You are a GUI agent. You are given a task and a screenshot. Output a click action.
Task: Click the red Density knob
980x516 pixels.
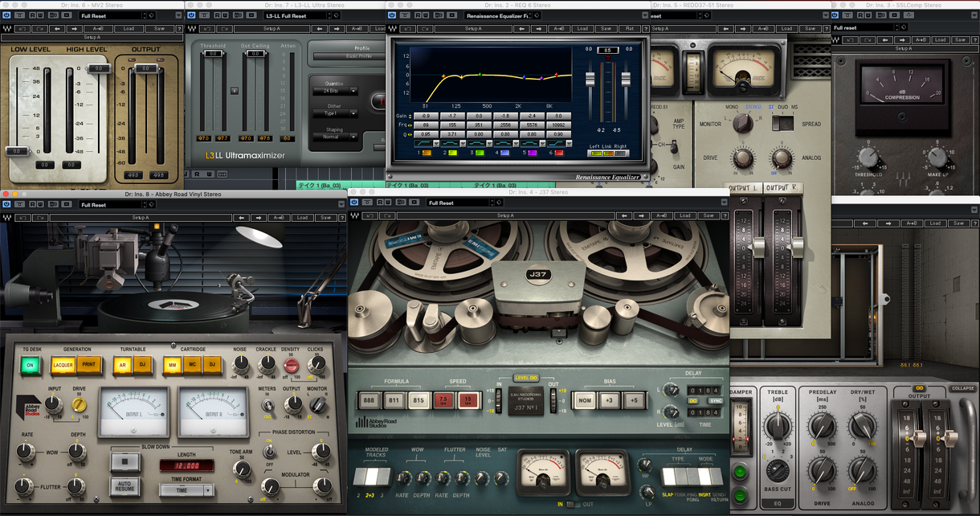pos(291,366)
